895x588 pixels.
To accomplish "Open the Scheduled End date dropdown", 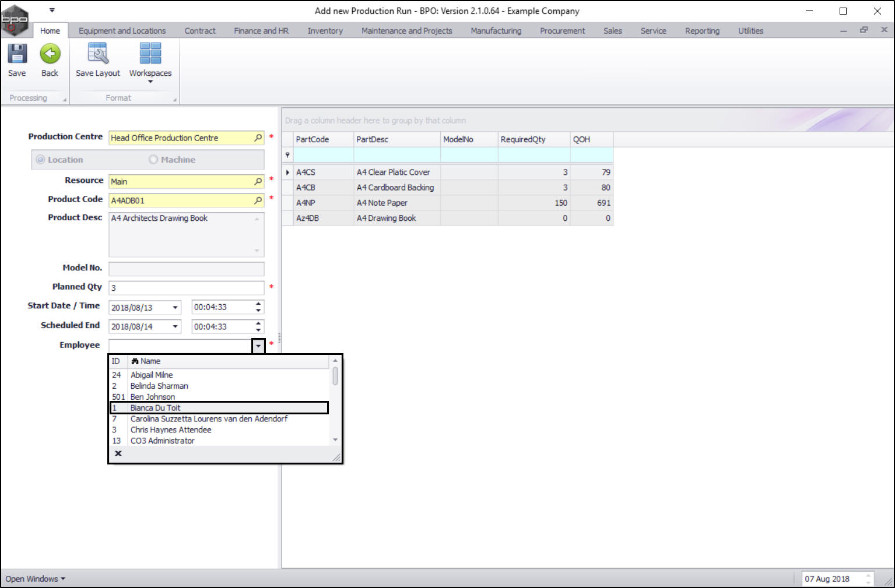I will [x=175, y=327].
